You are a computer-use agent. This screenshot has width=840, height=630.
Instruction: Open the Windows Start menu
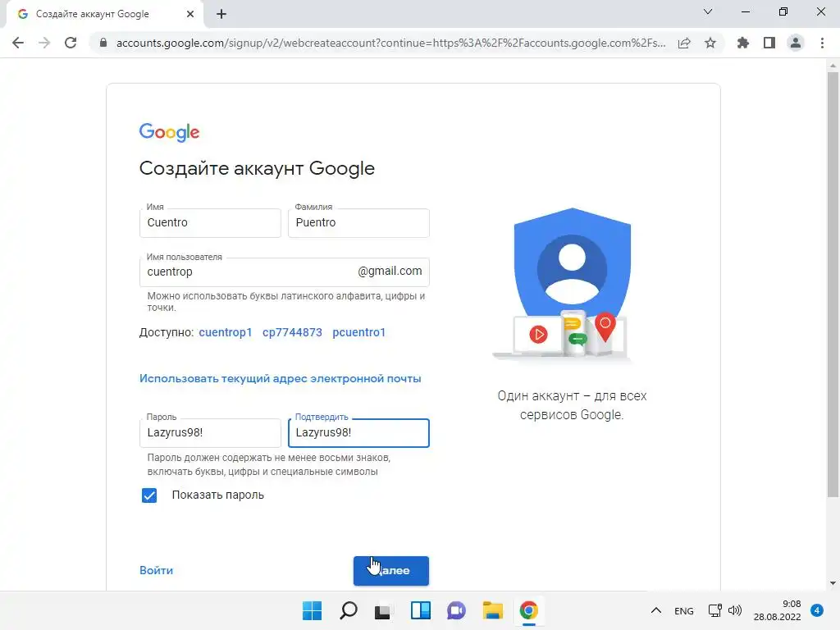click(x=313, y=610)
